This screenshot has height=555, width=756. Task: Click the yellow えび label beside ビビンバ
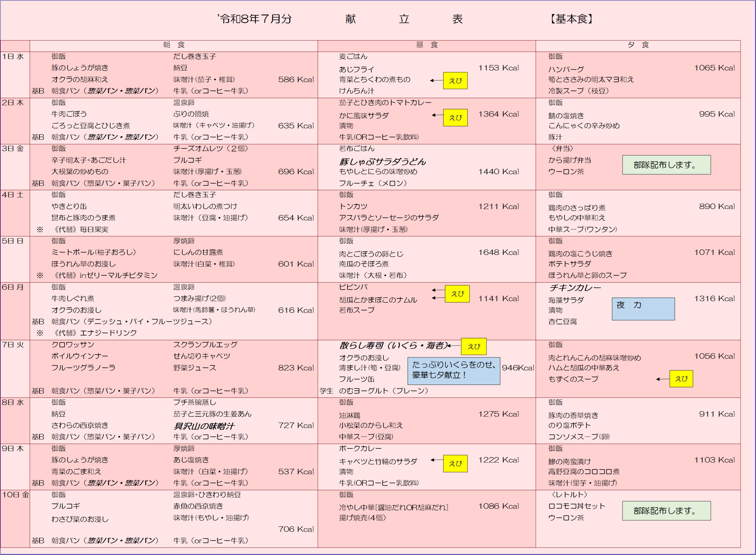pyautogui.click(x=457, y=294)
